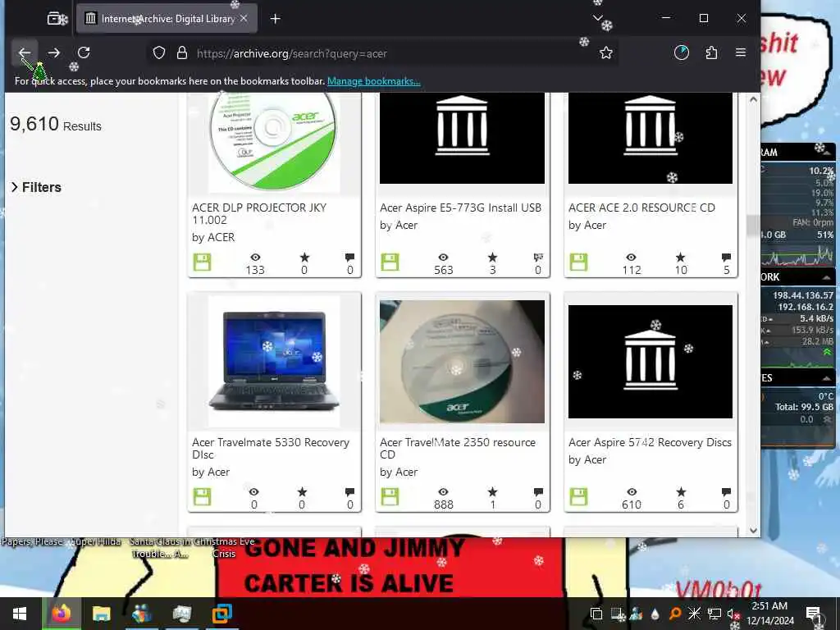Screen dimensions: 840x630
Task: Collapse the NETWORK section in the system monitor widget
Action: coord(826,277)
